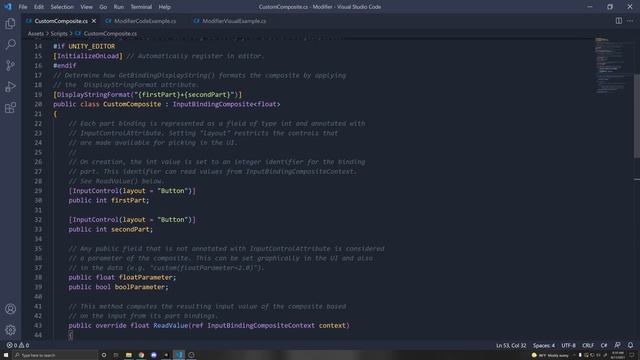640x360 pixels.
Task: Open the Run menu
Action: coord(118,7)
